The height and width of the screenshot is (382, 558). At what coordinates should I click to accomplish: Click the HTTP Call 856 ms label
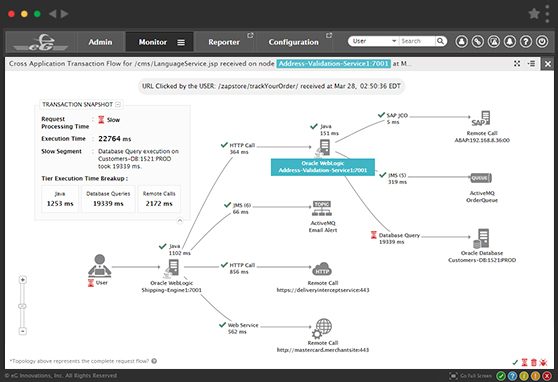242,268
